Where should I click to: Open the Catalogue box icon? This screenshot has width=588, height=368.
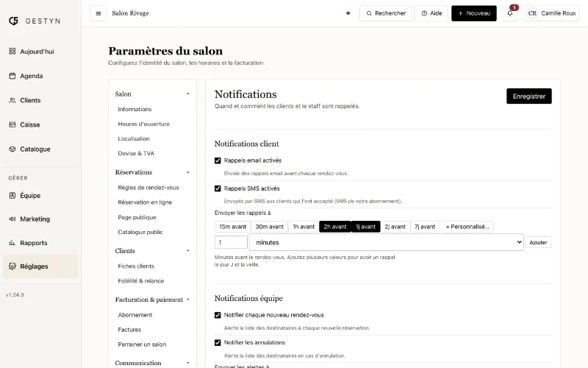(12, 149)
